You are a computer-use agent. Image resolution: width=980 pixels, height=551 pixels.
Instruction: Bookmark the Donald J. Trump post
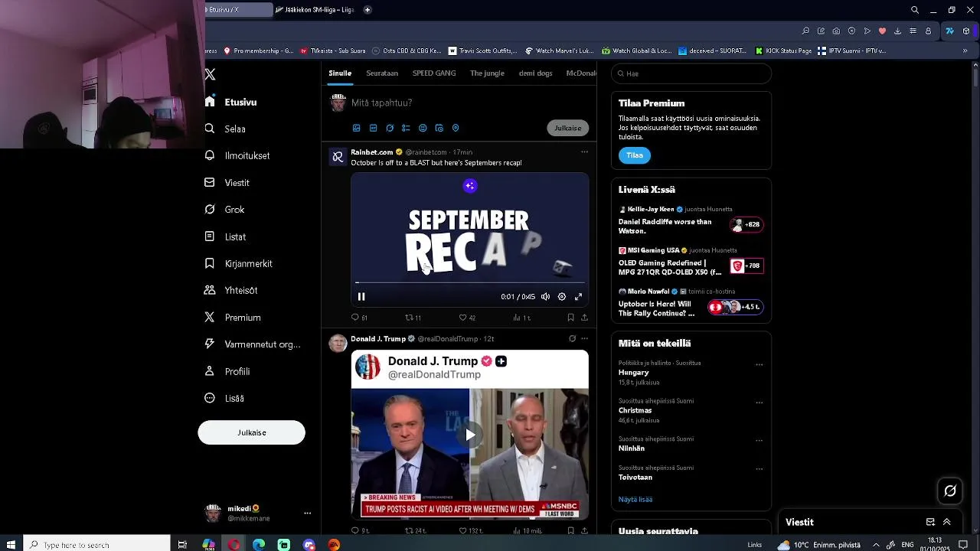coord(570,530)
